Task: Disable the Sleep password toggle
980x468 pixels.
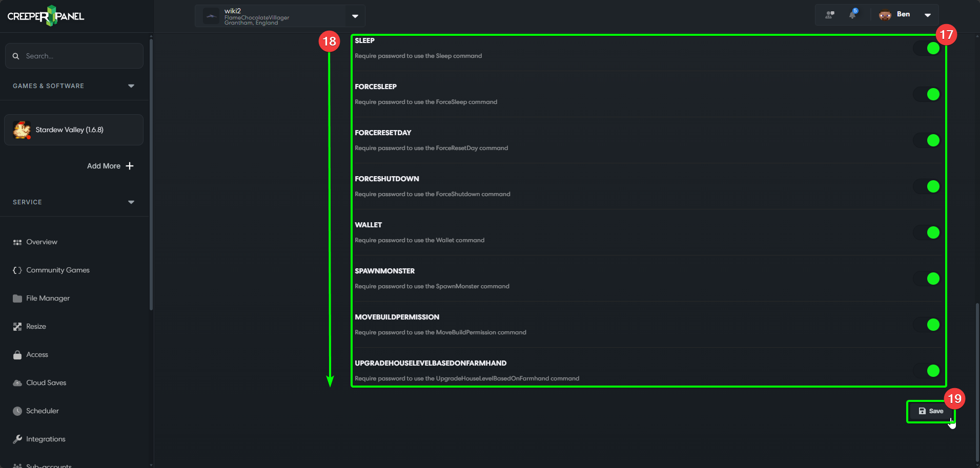Action: [927, 48]
